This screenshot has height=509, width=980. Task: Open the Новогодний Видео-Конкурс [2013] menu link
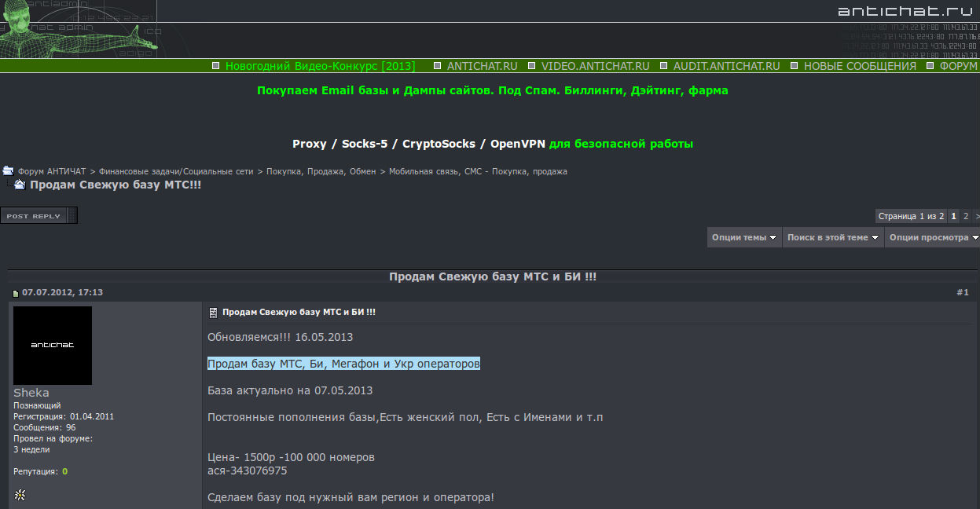click(x=320, y=66)
